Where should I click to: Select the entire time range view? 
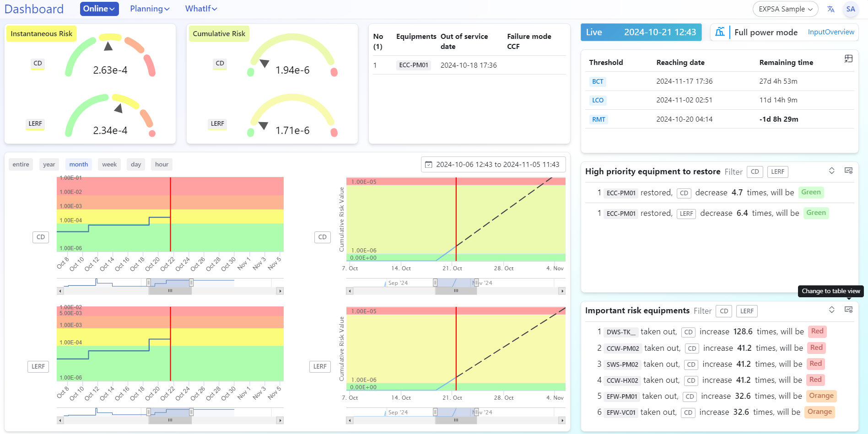coord(21,164)
